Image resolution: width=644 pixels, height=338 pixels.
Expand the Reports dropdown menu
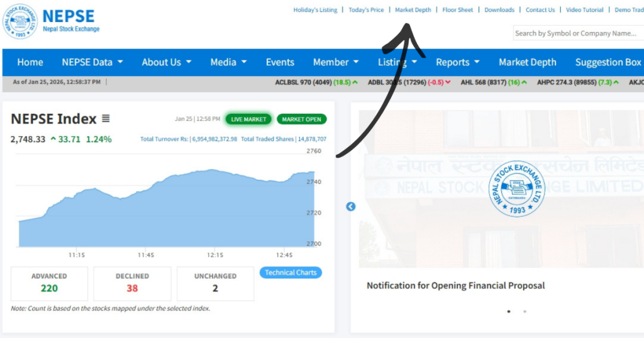[458, 62]
